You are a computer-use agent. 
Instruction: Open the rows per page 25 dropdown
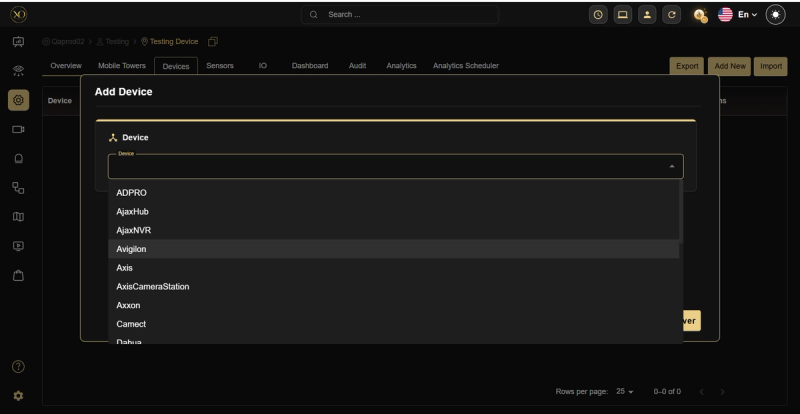(624, 392)
